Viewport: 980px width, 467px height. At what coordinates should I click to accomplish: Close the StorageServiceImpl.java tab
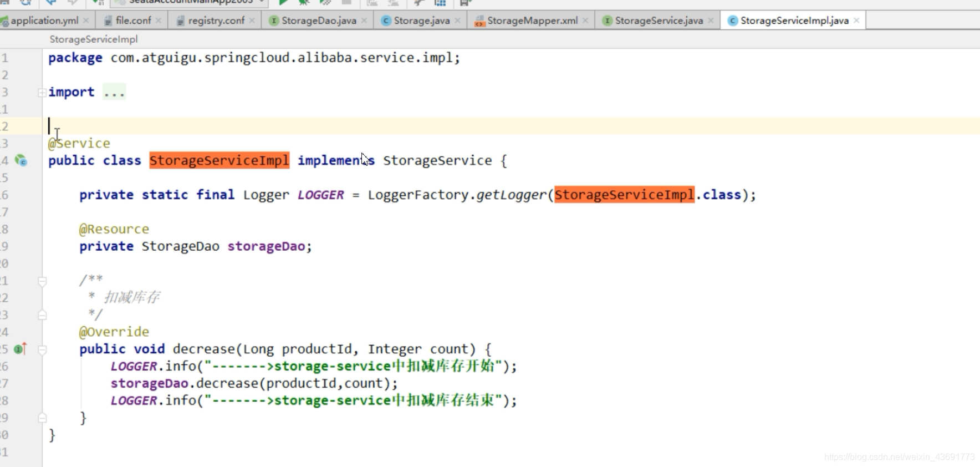pyautogui.click(x=856, y=21)
